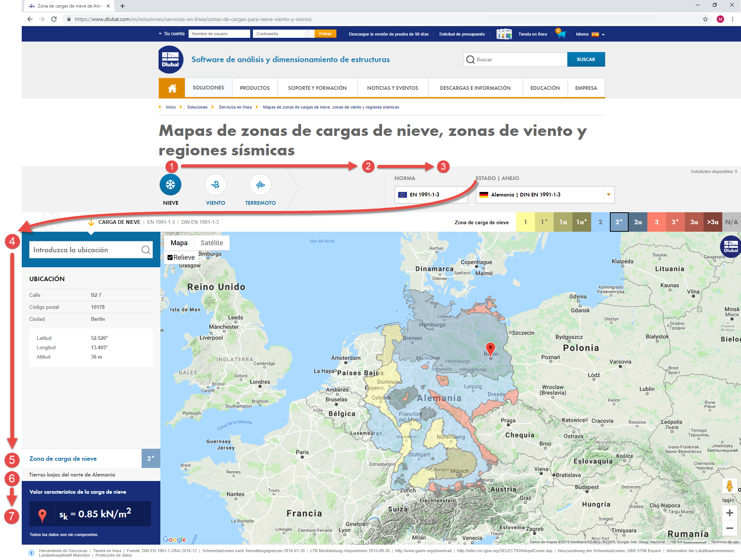The width and height of the screenshot is (741, 560).
Task: Select the NIEVE snow load map icon
Action: (170, 185)
